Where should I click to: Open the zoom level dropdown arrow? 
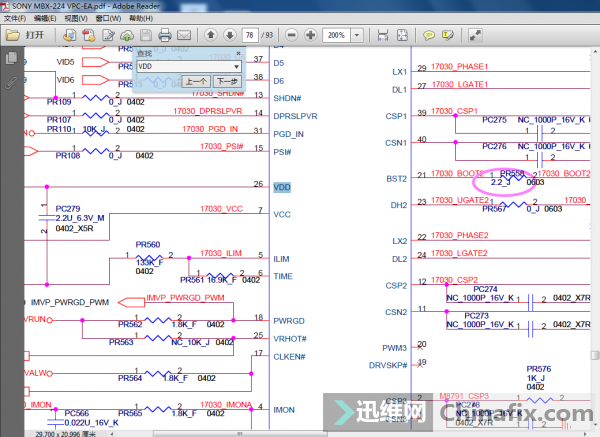(357, 35)
